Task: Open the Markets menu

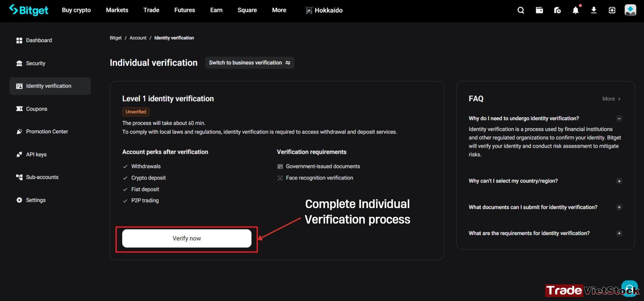Action: click(x=117, y=10)
